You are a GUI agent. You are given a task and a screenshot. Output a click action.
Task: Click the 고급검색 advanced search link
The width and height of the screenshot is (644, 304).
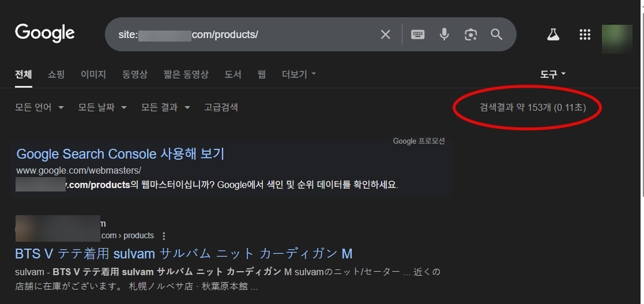(221, 108)
